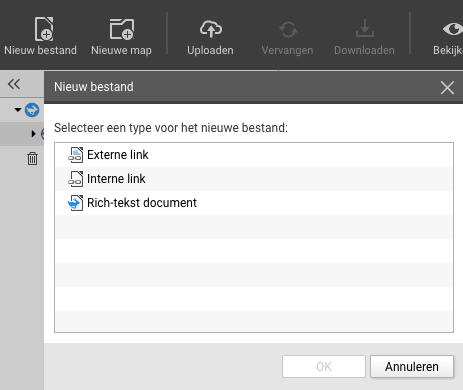
Task: Expand the child tree node arrow
Action: [x=33, y=134]
